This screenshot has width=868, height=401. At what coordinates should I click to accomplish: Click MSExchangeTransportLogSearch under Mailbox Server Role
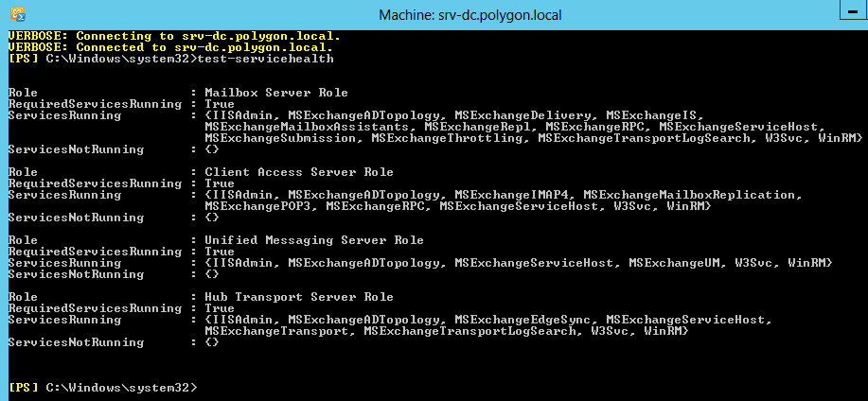point(644,138)
